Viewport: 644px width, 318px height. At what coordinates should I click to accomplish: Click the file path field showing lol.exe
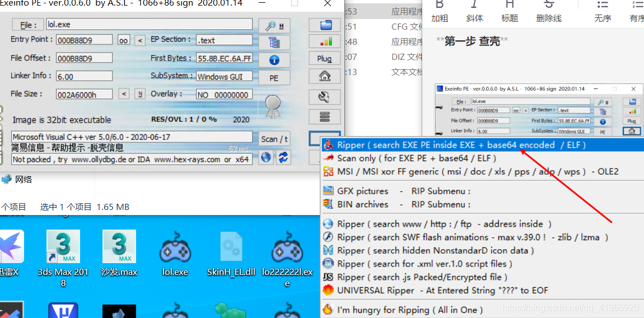tap(150, 24)
